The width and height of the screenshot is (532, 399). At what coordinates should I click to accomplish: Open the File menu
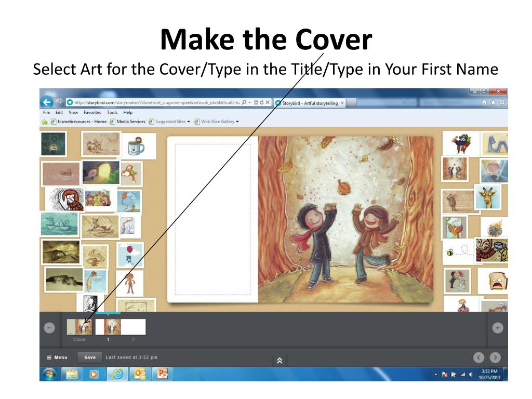pyautogui.click(x=46, y=112)
